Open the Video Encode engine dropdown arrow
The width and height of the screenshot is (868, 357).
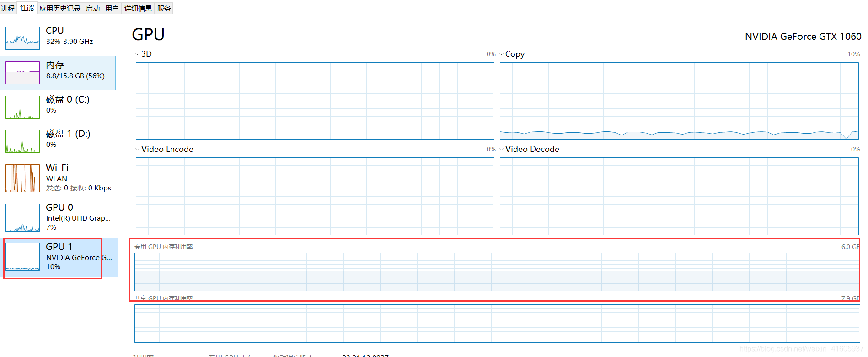(x=137, y=149)
